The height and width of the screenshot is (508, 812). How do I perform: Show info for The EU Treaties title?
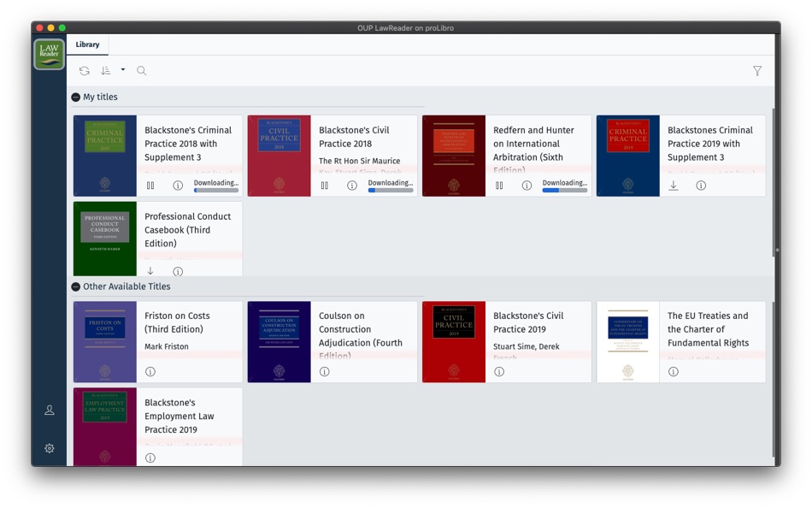coord(674,372)
